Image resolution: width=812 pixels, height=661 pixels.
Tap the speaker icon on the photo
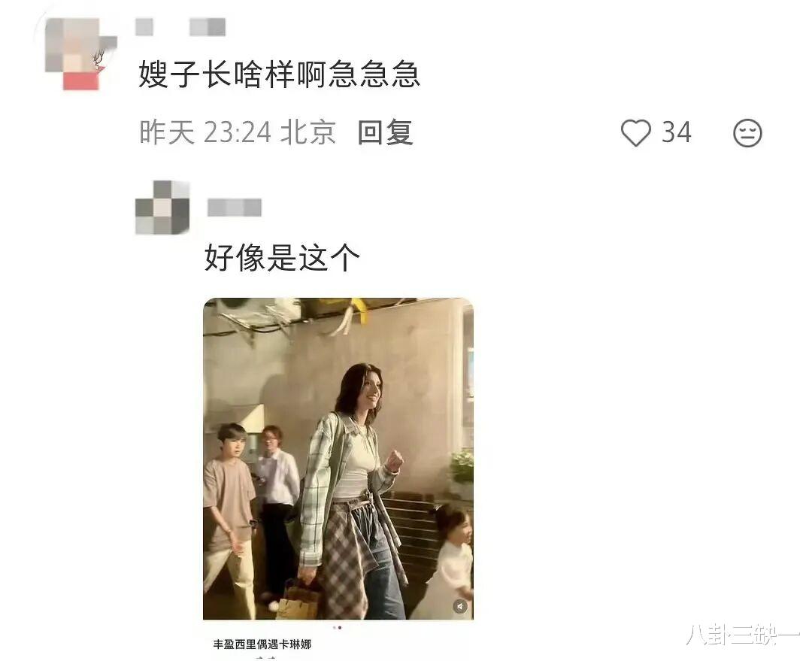pyautogui.click(x=460, y=606)
